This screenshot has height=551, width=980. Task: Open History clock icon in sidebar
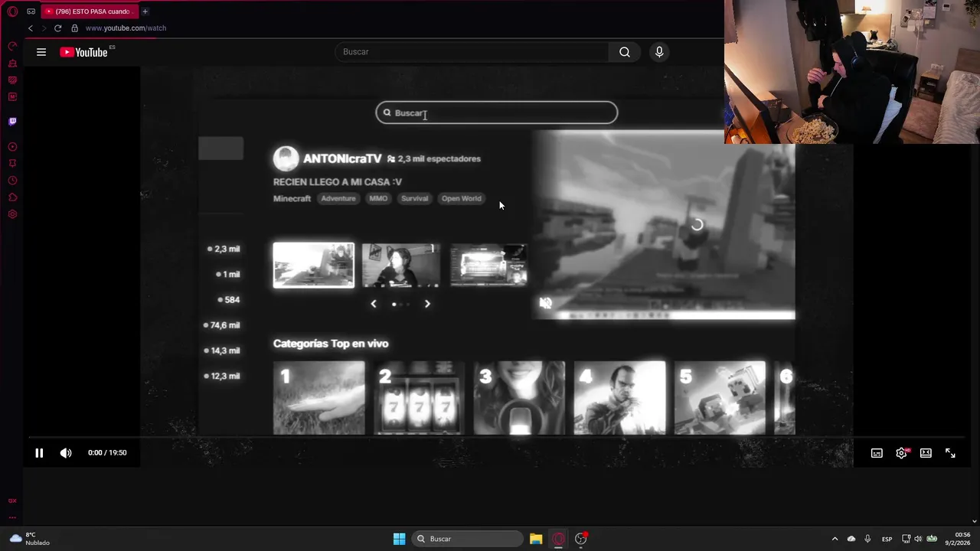[x=12, y=181]
